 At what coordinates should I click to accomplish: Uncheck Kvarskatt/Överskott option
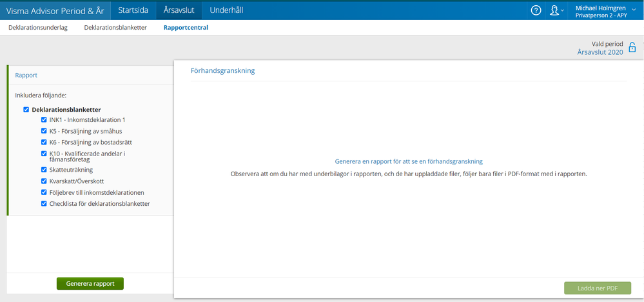[x=44, y=181]
